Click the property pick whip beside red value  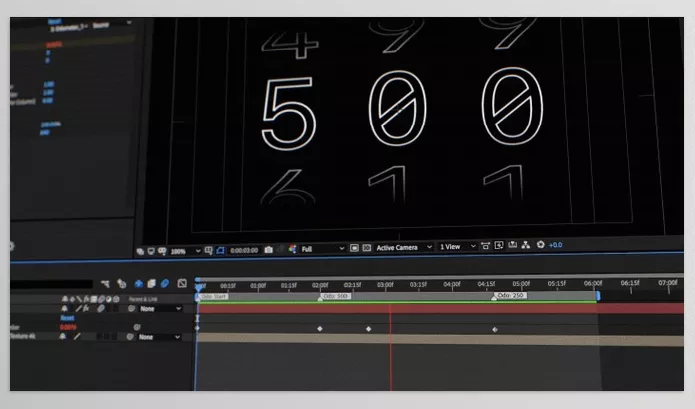pyautogui.click(x=137, y=327)
